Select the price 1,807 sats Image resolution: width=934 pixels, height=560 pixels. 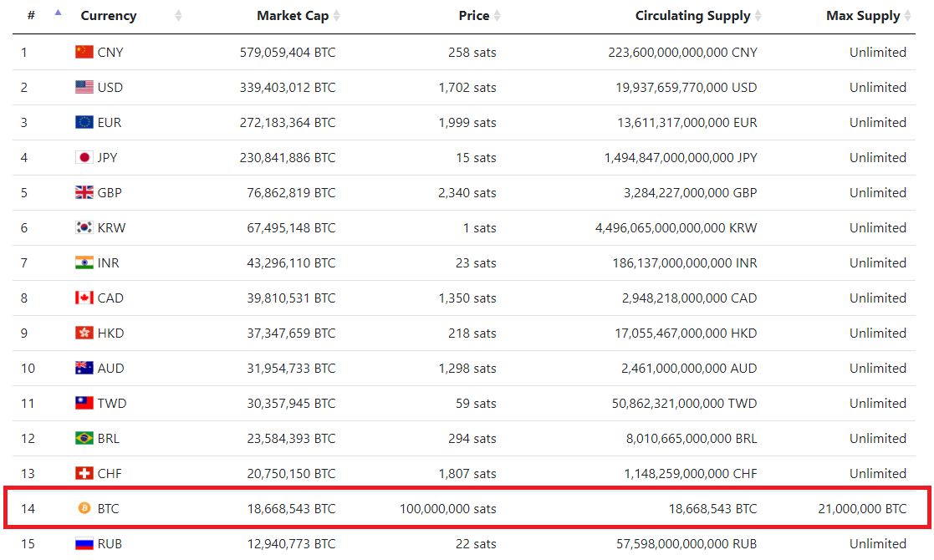tap(467, 474)
